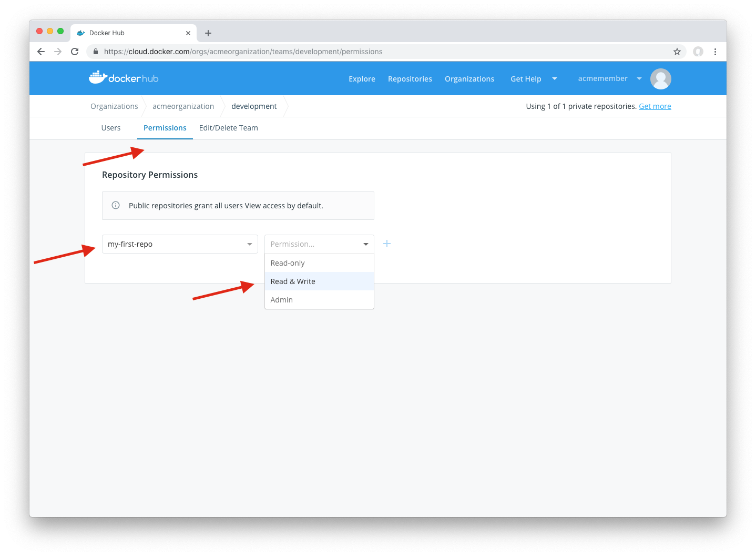Go back with browser back arrow
This screenshot has height=556, width=756.
tap(41, 52)
